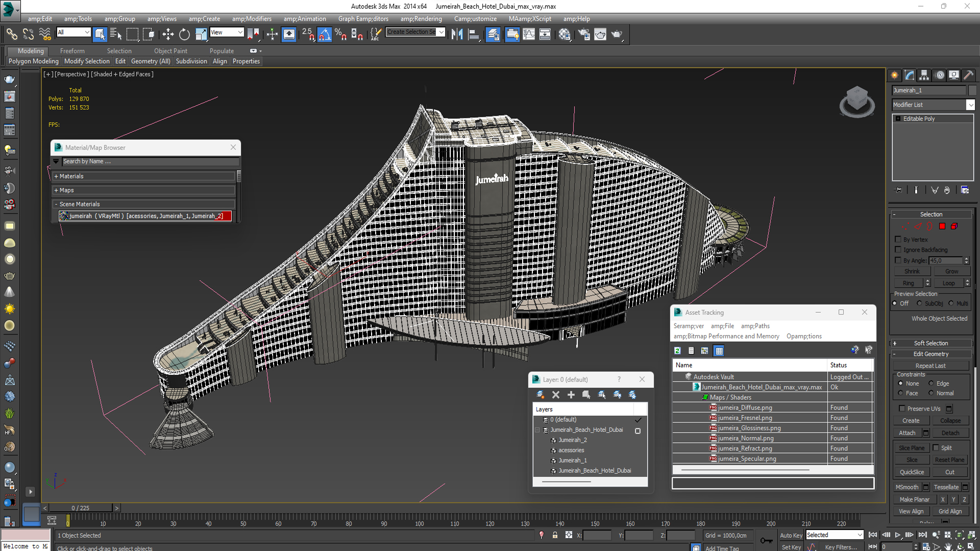Viewport: 980px width, 551px height.
Task: Switch to the Freeform ribbon tab
Action: 72,51
